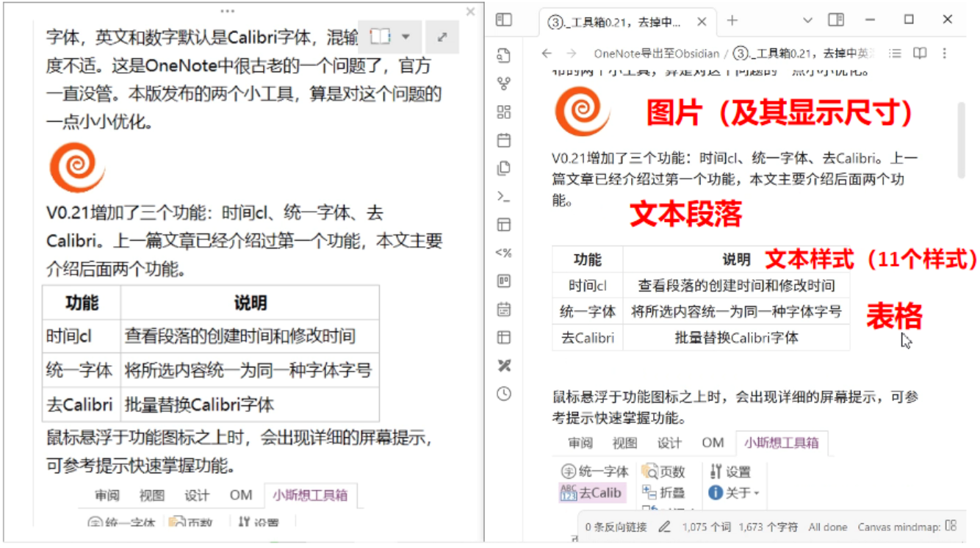Navigate forward with the right arrow in Obsidian

point(572,54)
